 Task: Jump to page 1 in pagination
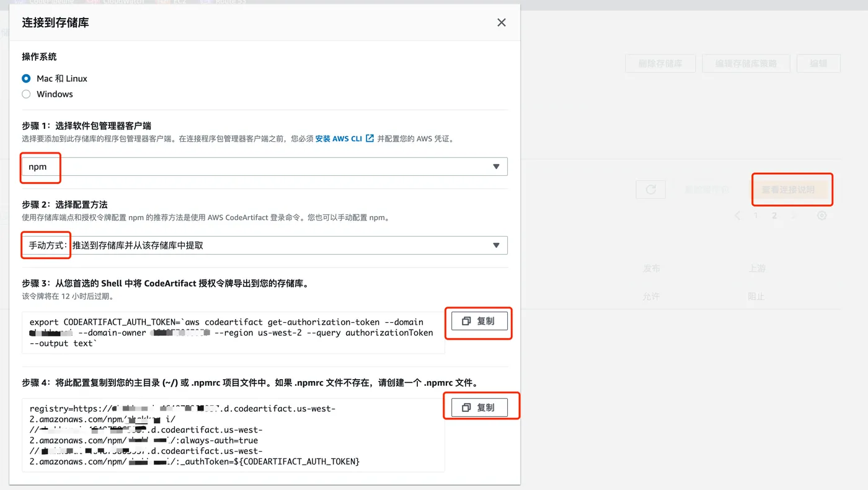tap(756, 216)
